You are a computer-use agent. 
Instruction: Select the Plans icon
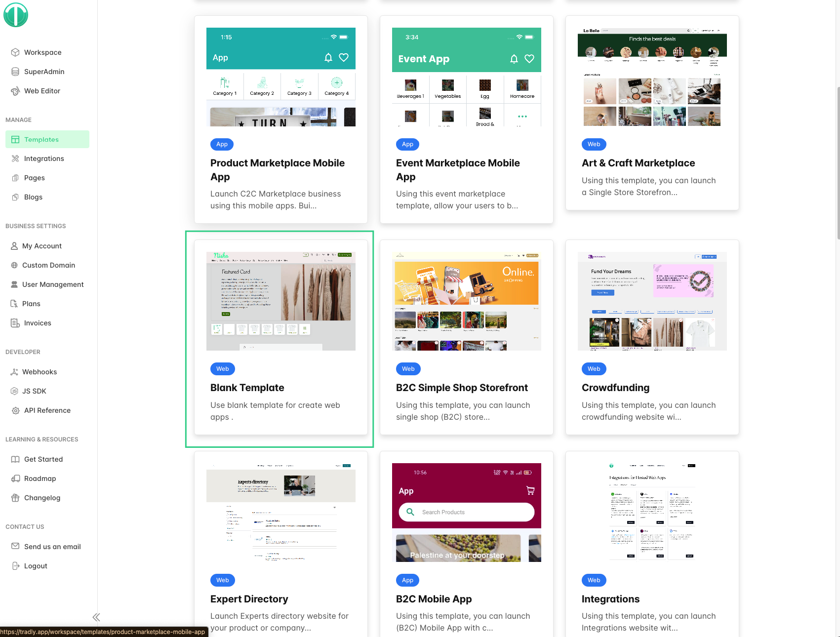pyautogui.click(x=15, y=304)
